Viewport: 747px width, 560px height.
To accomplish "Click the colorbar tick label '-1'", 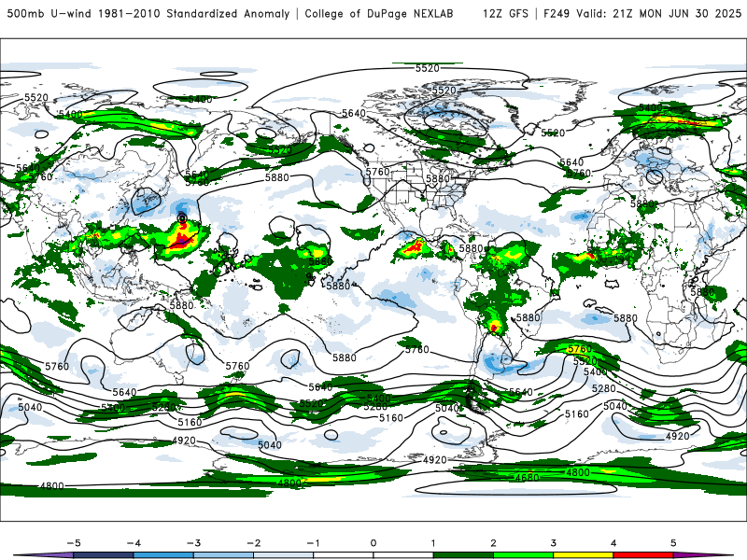I will click(x=313, y=543).
